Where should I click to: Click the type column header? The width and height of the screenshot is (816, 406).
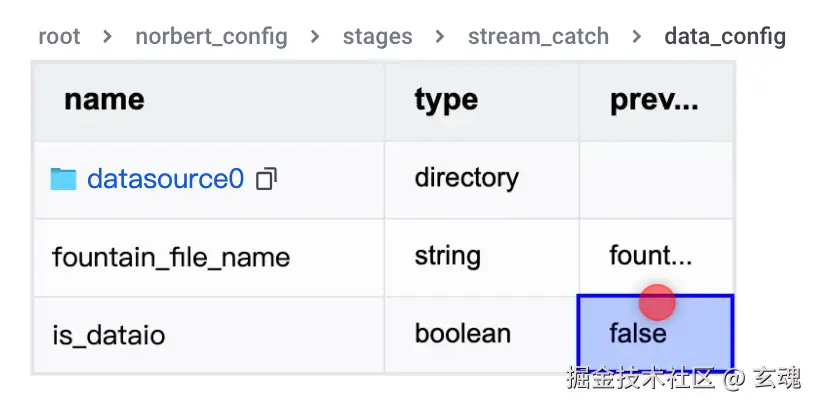click(446, 100)
